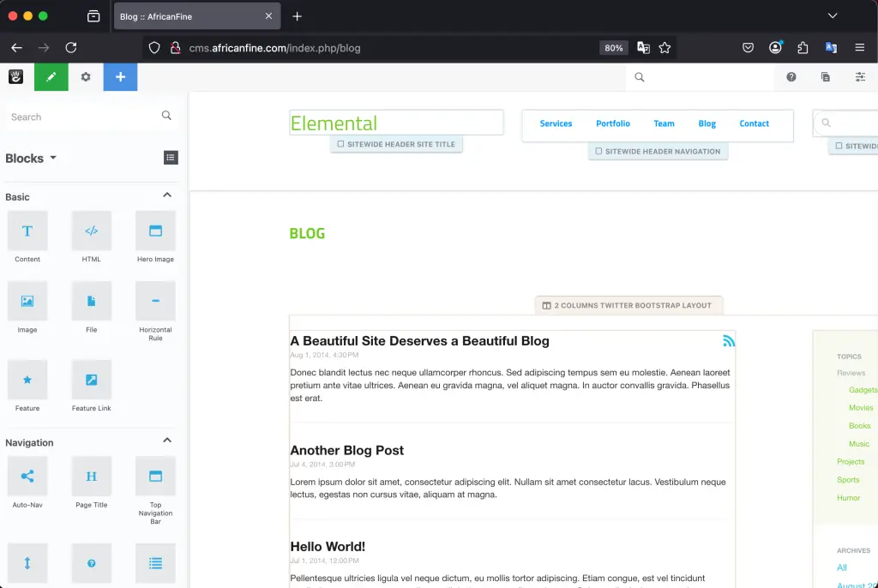
Task: Collapse the Navigation blocks section
Action: (168, 440)
